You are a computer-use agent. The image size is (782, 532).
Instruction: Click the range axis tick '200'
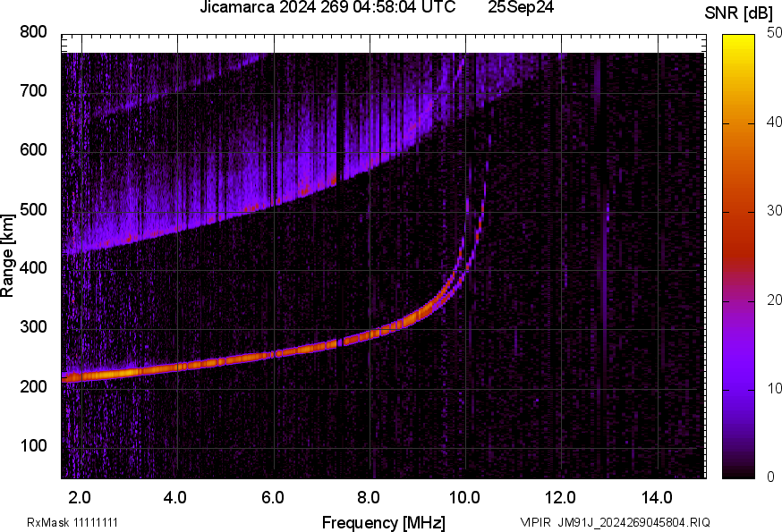coord(33,386)
